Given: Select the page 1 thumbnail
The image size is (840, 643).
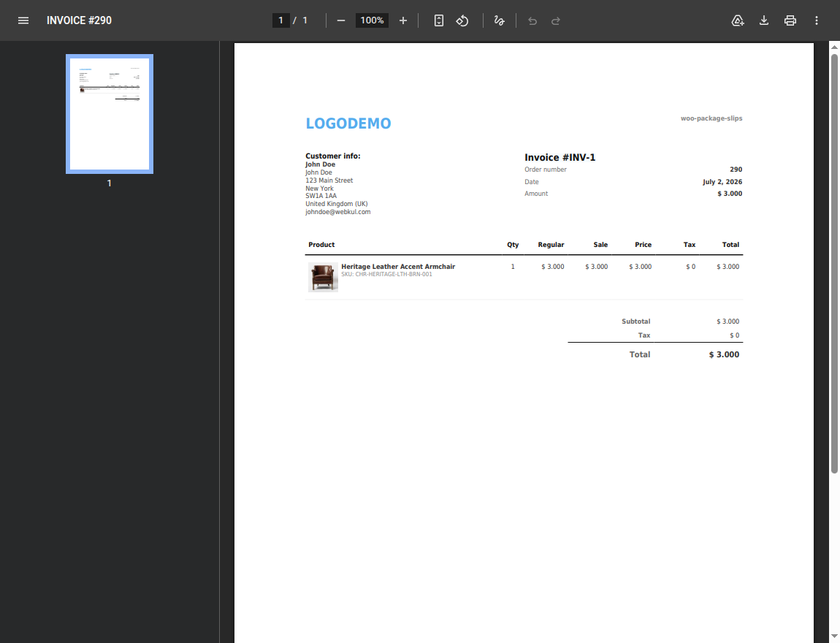Looking at the screenshot, I should coord(110,113).
